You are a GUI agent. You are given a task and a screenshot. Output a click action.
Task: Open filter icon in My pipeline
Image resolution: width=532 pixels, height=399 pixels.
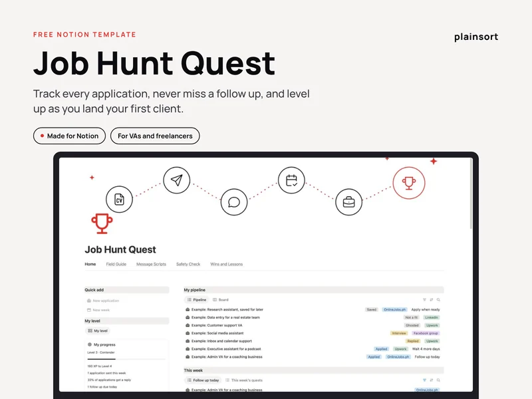(424, 300)
